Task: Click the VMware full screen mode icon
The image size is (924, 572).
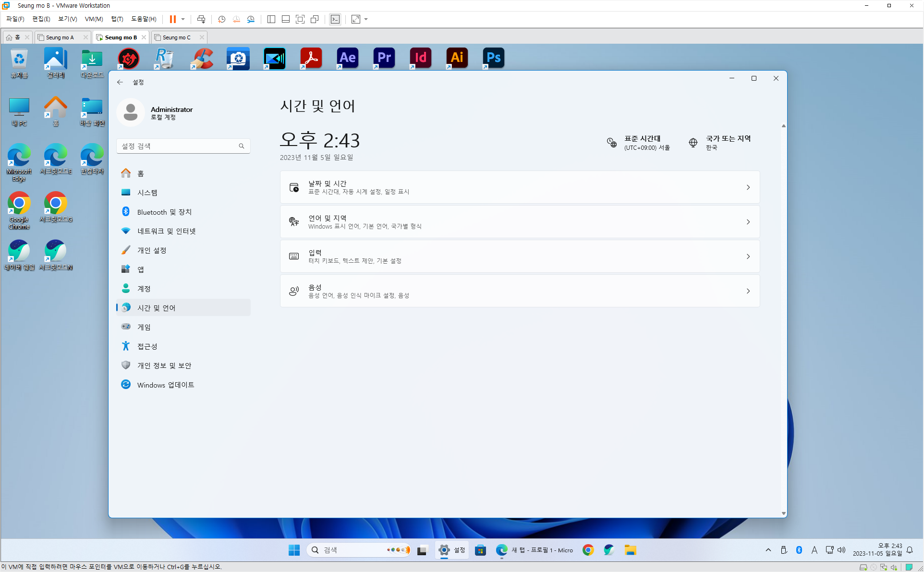Action: pyautogui.click(x=300, y=19)
